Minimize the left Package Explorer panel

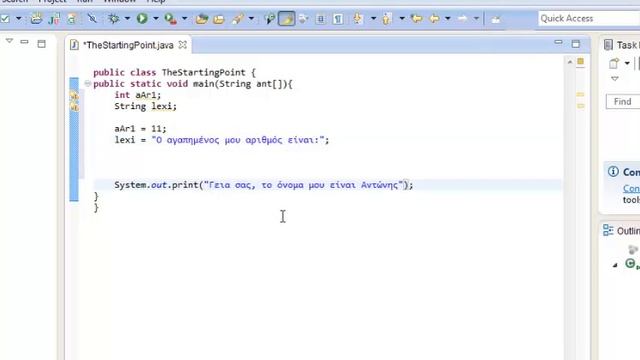pyautogui.click(x=24, y=42)
